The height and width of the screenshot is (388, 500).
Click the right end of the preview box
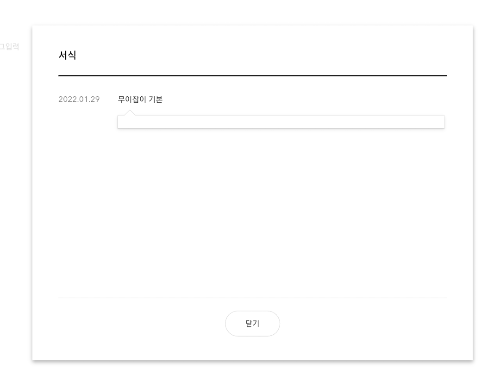440,122
